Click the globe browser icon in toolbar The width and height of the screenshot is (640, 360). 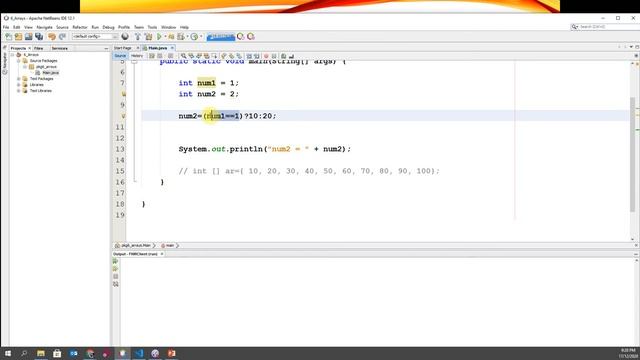pos(125,37)
